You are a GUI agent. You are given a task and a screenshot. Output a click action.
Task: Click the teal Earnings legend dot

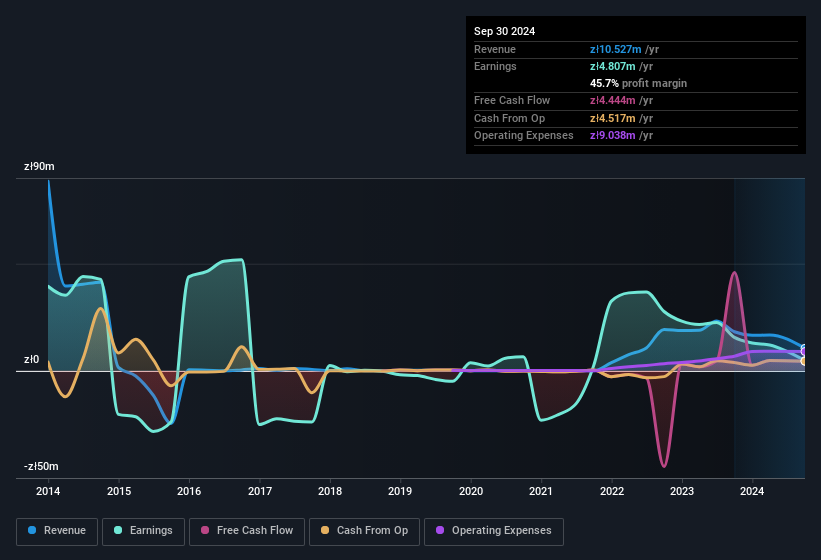coord(119,530)
